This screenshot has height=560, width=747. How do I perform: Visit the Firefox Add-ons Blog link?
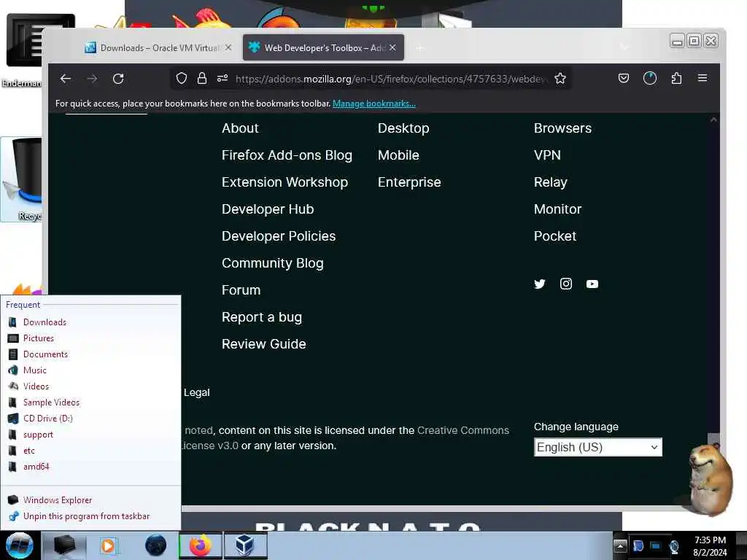pyautogui.click(x=287, y=155)
